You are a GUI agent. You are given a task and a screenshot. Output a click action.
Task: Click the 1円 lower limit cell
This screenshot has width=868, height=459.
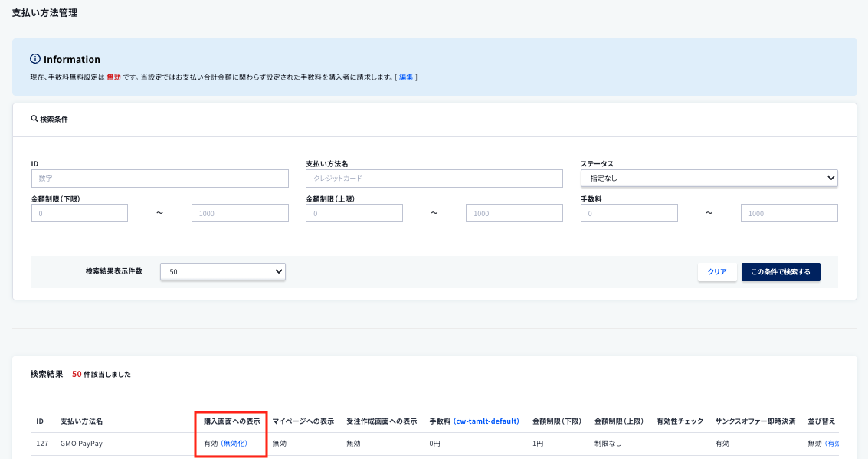(538, 444)
